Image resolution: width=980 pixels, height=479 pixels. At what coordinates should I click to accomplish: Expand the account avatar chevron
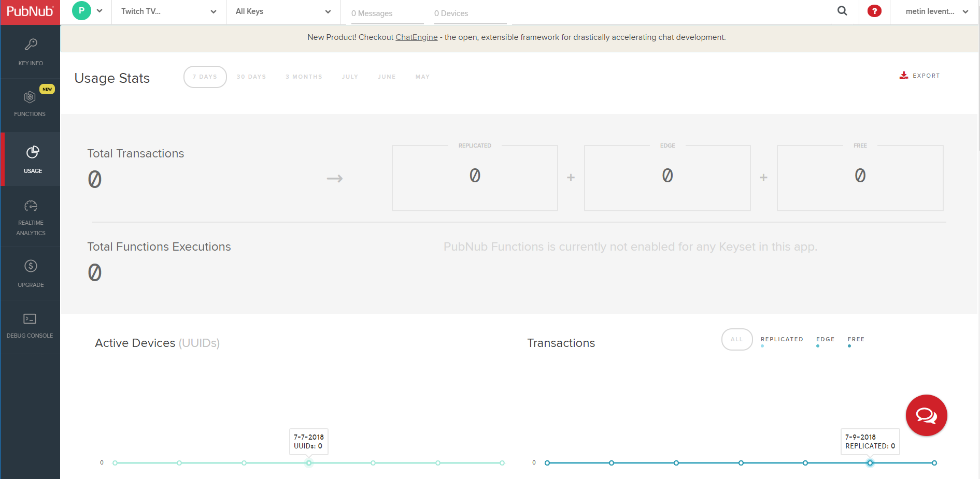point(100,11)
